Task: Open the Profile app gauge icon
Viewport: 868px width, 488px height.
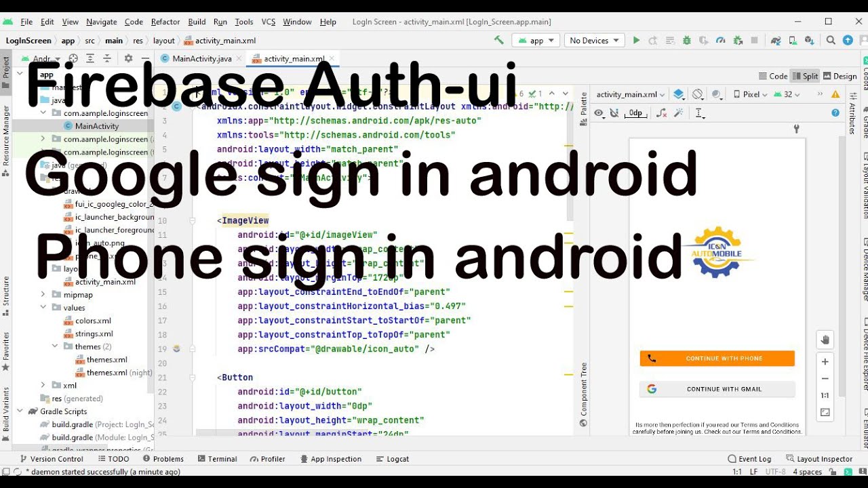Action: [x=720, y=40]
